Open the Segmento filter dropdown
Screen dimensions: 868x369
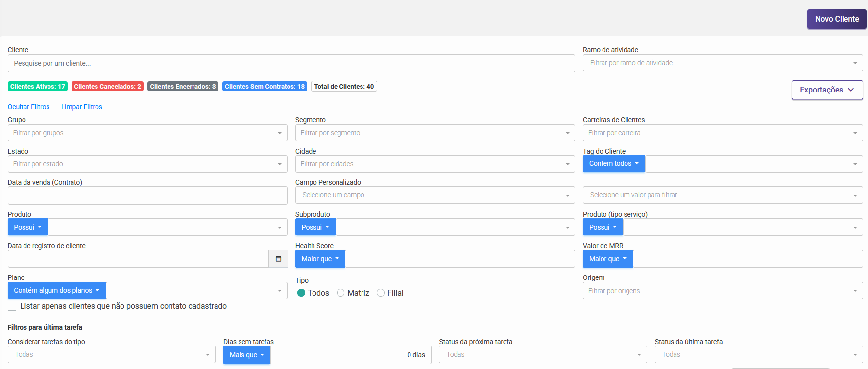(x=434, y=133)
